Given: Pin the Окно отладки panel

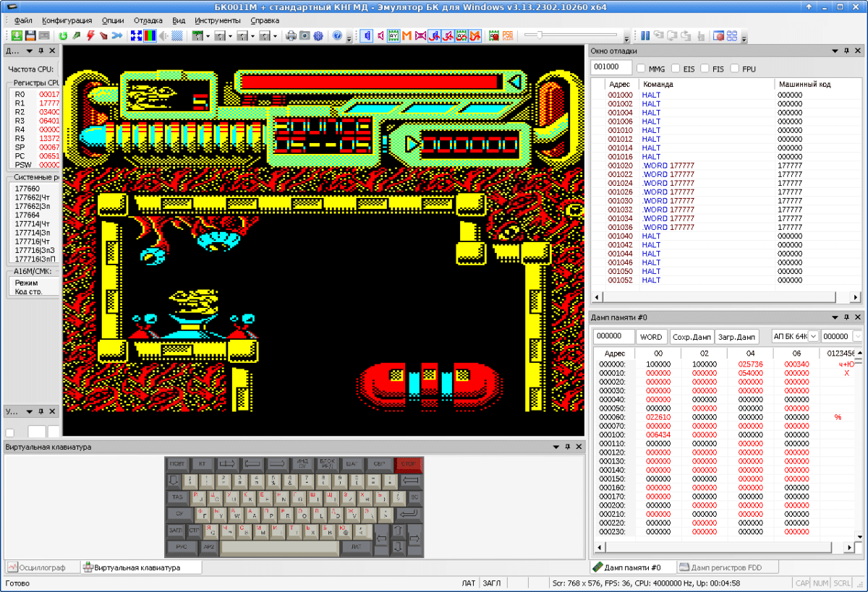Looking at the screenshot, I should (x=846, y=51).
